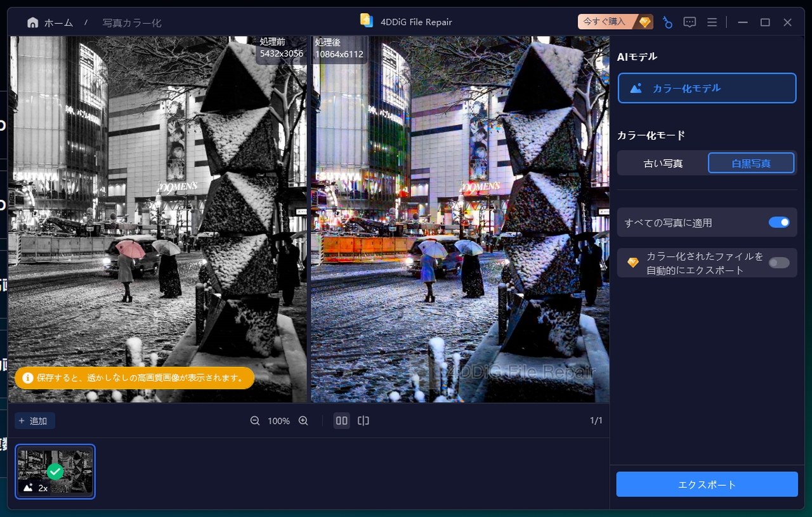Zoom in with the plus magnifier

pos(303,421)
